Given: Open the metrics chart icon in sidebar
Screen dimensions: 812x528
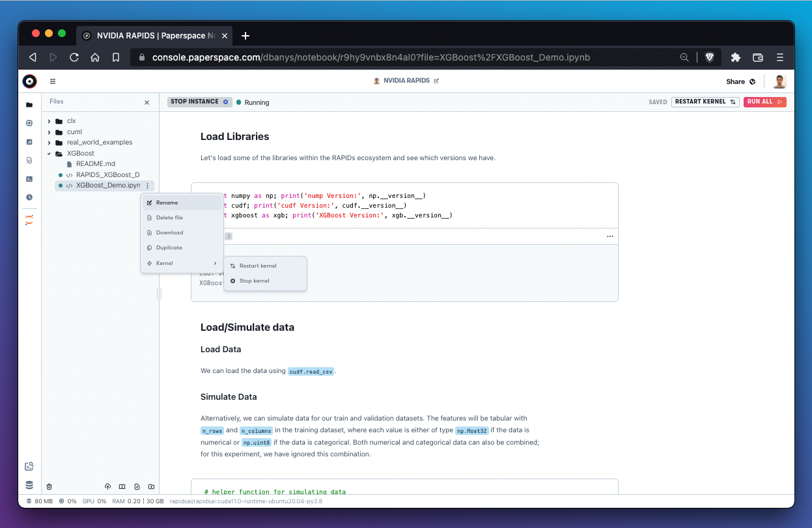Looking at the screenshot, I should (29, 141).
